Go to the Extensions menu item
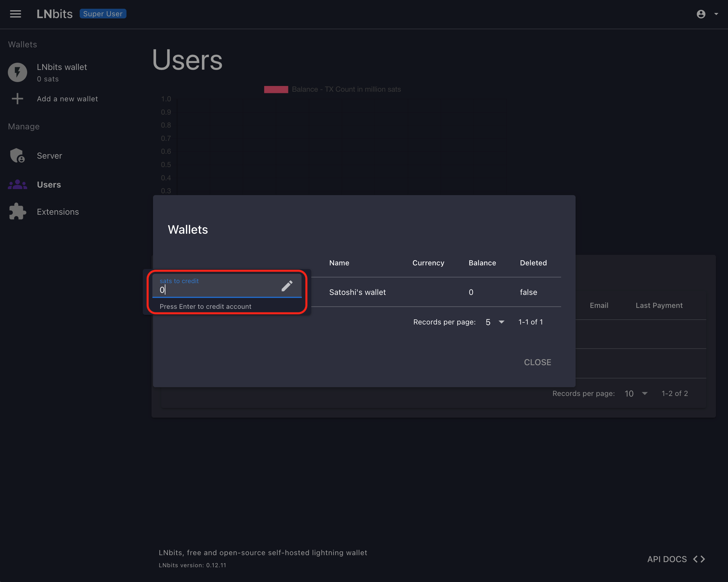This screenshot has width=728, height=582. click(58, 212)
